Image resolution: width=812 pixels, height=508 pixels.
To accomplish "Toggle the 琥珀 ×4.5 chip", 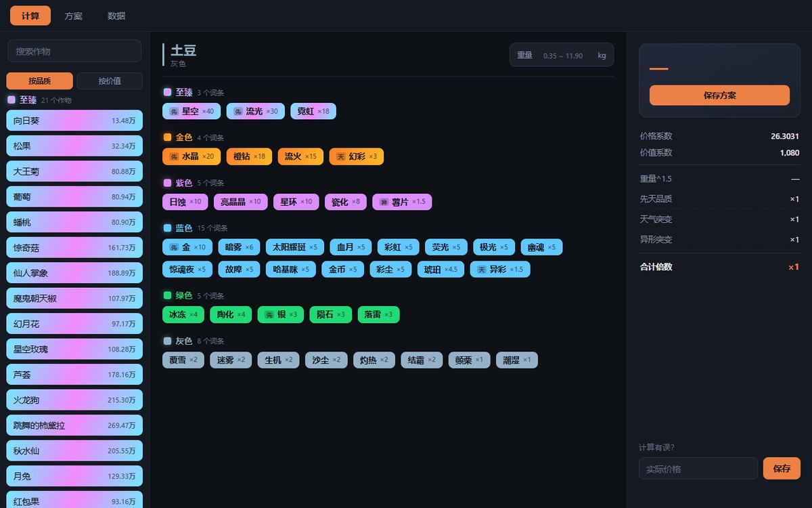I will [441, 269].
